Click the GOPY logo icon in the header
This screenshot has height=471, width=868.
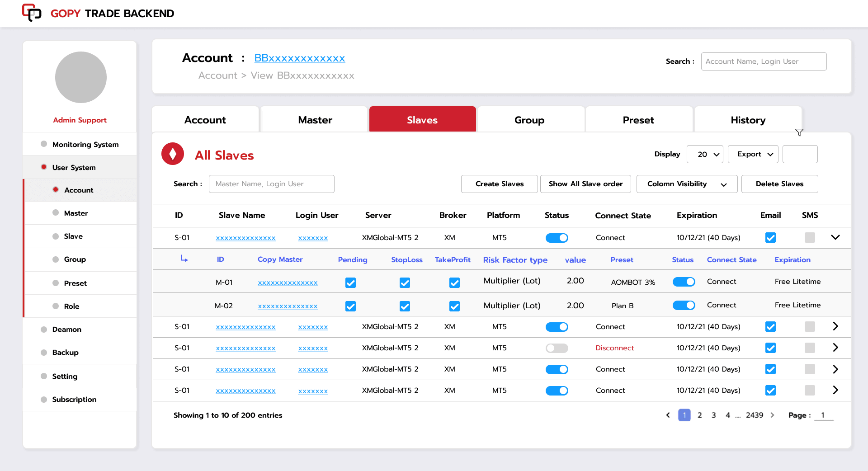click(32, 13)
